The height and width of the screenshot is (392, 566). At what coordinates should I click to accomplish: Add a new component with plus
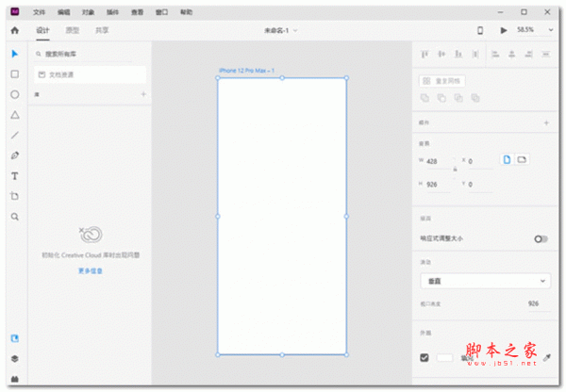546,123
